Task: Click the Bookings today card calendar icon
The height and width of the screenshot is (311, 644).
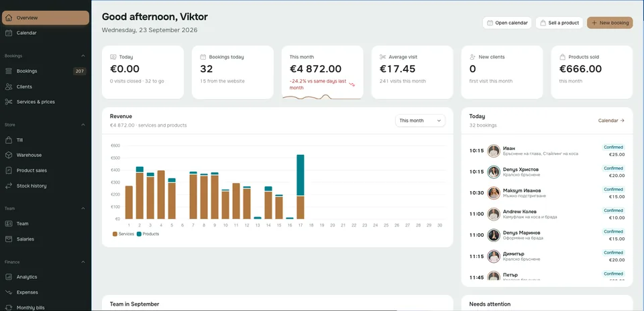Action: click(x=203, y=57)
